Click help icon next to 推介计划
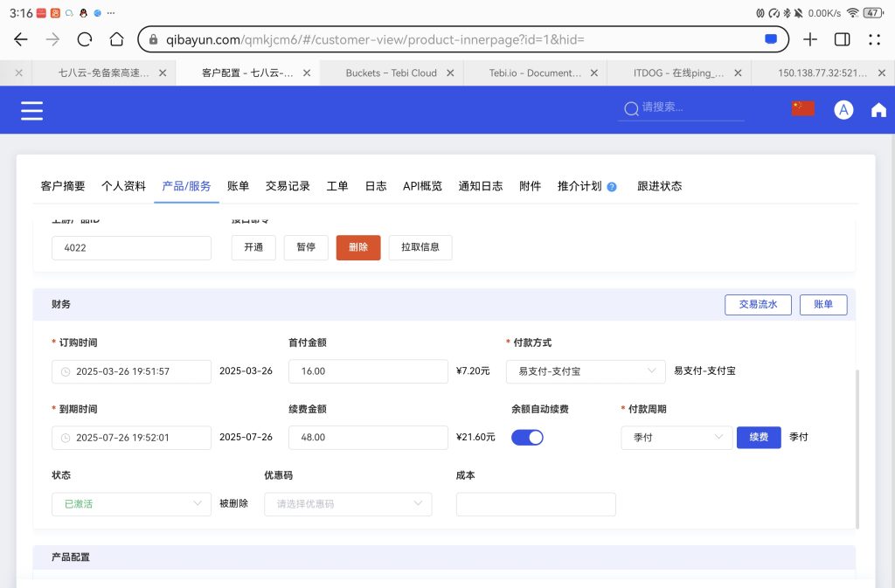This screenshot has width=895, height=588. (611, 186)
